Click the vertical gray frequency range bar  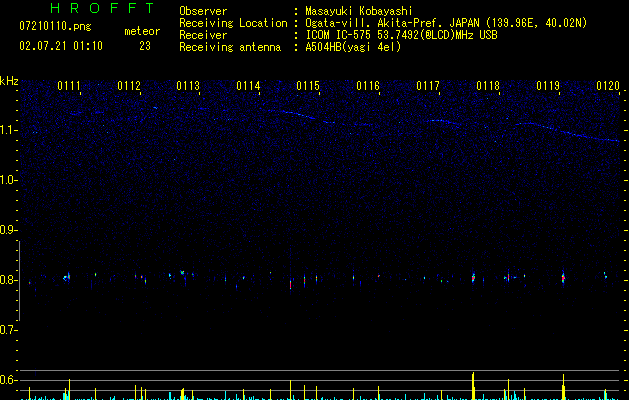click(19, 281)
